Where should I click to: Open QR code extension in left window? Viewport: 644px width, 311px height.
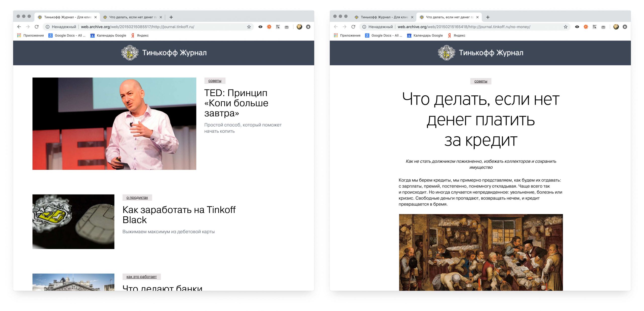pyautogui.click(x=278, y=27)
